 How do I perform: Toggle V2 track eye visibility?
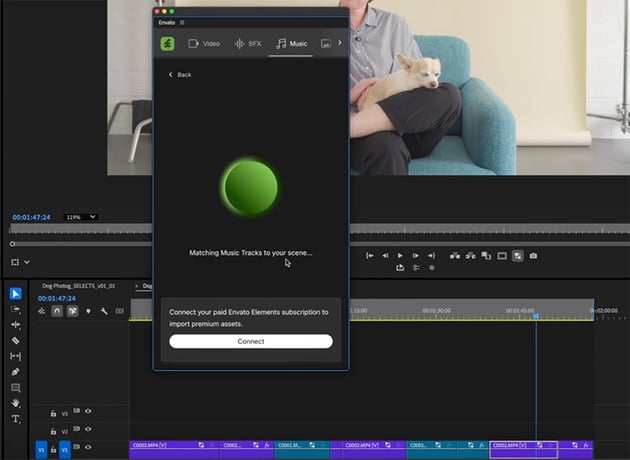(88, 429)
